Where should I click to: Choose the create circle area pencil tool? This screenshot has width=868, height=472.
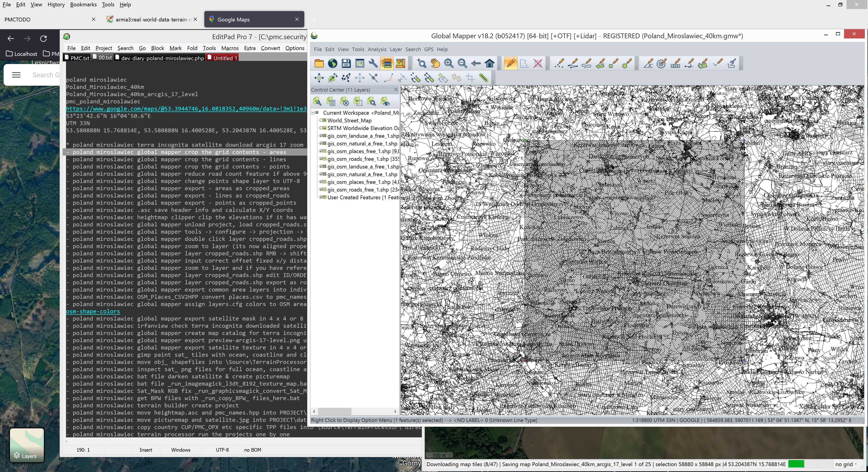(x=627, y=63)
